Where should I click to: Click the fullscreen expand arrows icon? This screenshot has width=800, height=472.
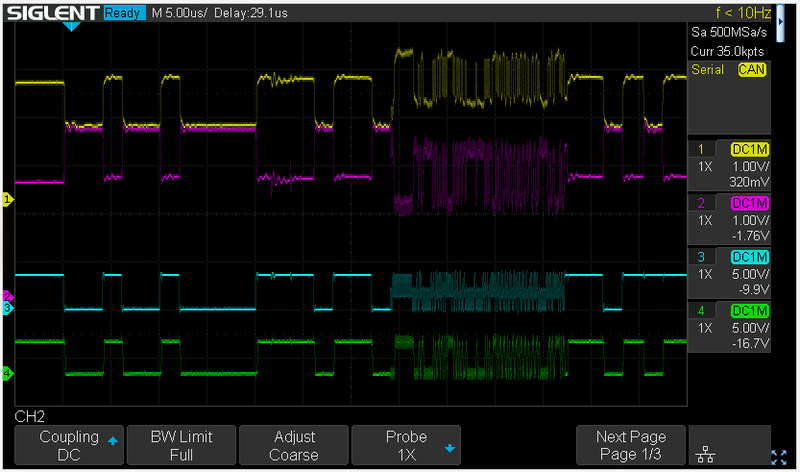click(x=779, y=457)
